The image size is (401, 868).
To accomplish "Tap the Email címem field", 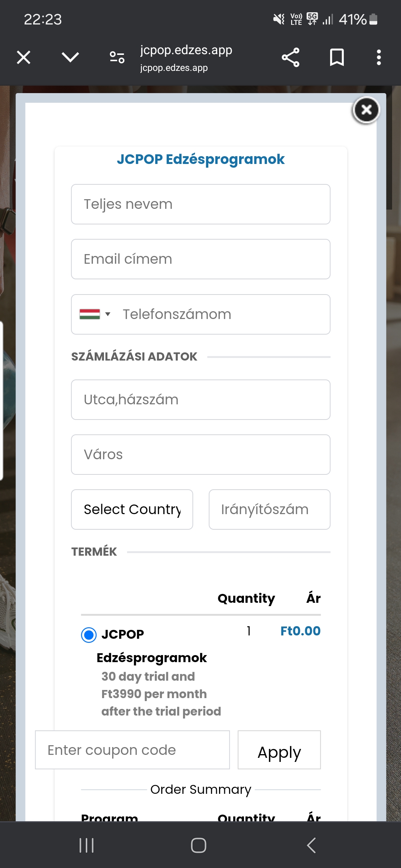I will point(200,259).
